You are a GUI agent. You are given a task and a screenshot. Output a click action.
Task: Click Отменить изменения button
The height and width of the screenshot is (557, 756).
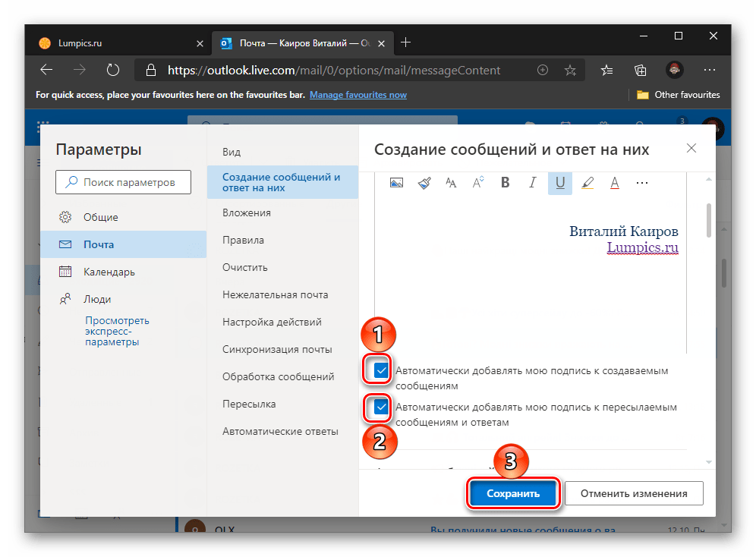click(634, 493)
